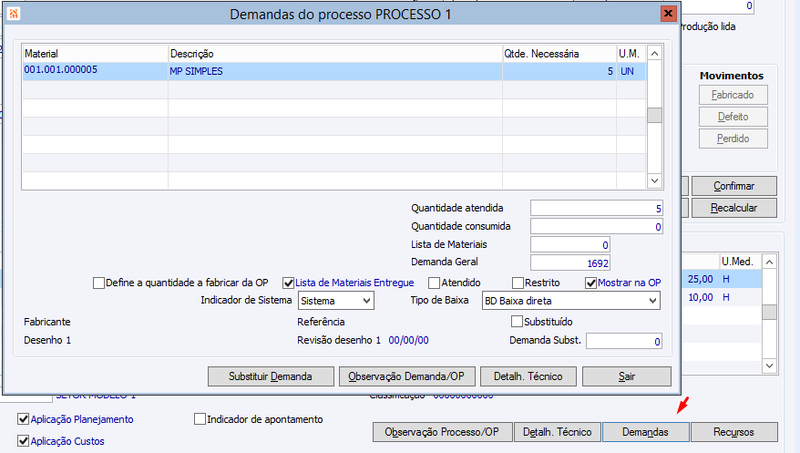Click Confirmar in the background window
The width and height of the screenshot is (800, 453).
(x=734, y=186)
